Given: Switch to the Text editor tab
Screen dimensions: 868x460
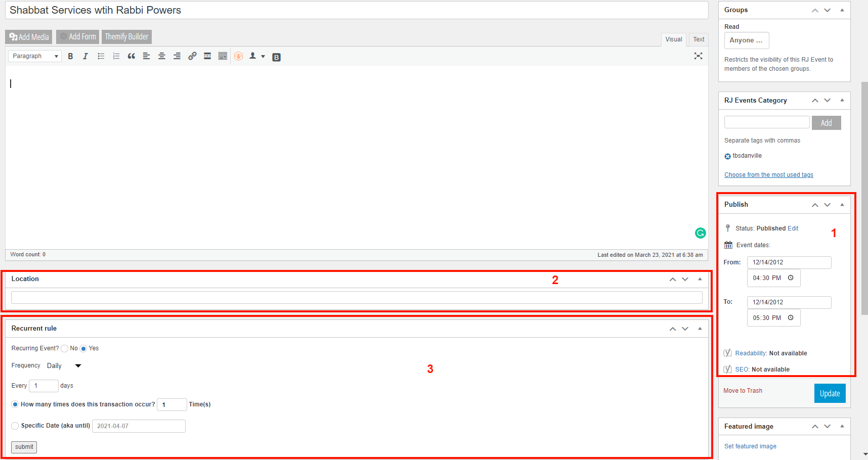Looking at the screenshot, I should 699,39.
